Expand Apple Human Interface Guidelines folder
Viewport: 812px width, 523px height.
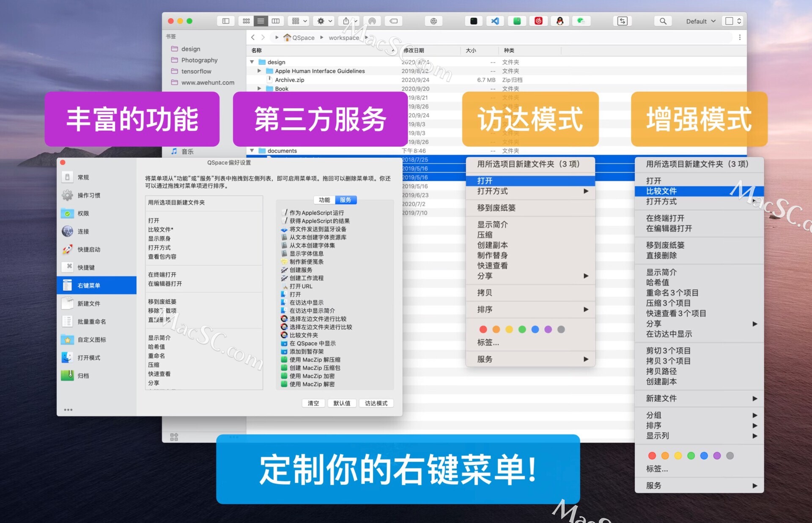pos(259,71)
